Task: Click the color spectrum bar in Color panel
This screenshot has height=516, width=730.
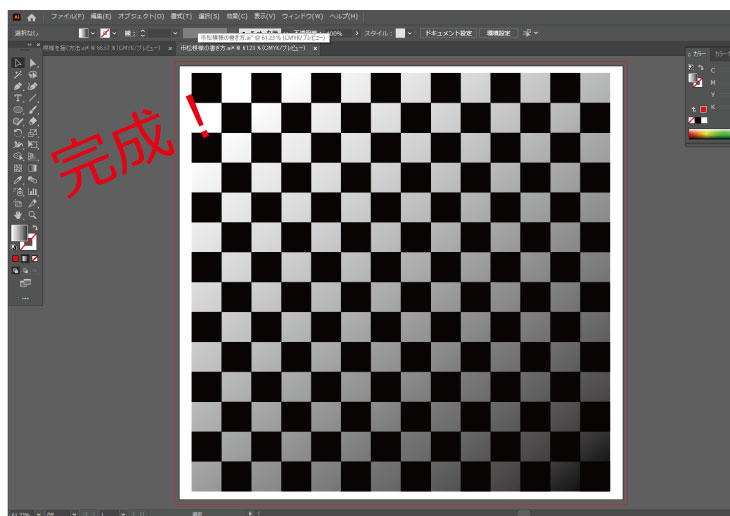Action: click(709, 134)
